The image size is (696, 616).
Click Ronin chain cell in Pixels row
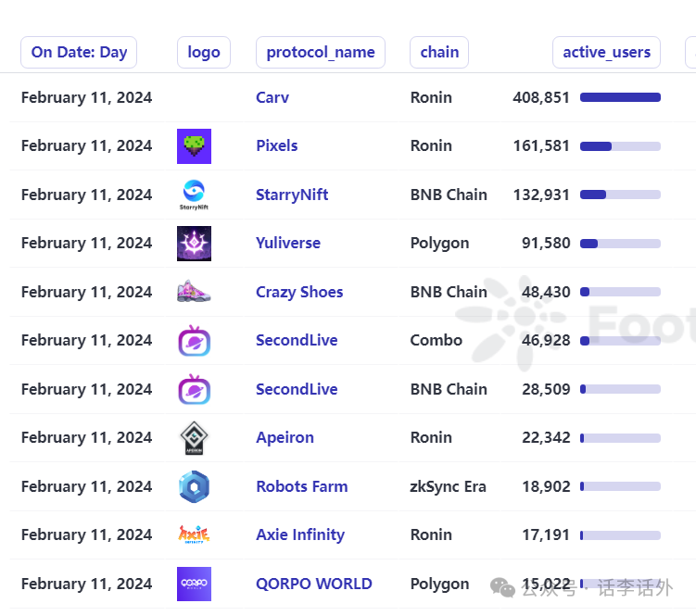pyautogui.click(x=431, y=146)
